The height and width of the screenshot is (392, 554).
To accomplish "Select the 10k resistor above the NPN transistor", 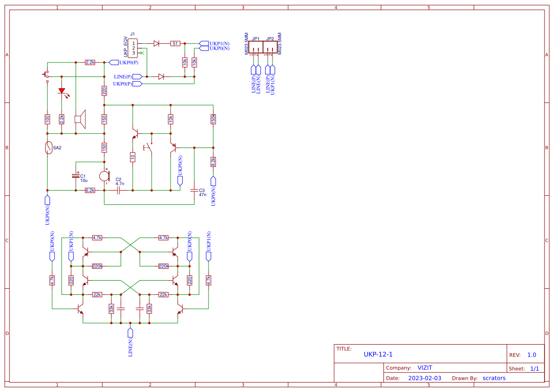I will click(171, 119).
